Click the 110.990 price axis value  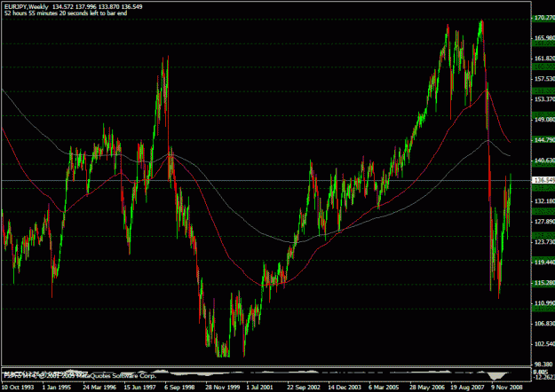pyautogui.click(x=544, y=303)
